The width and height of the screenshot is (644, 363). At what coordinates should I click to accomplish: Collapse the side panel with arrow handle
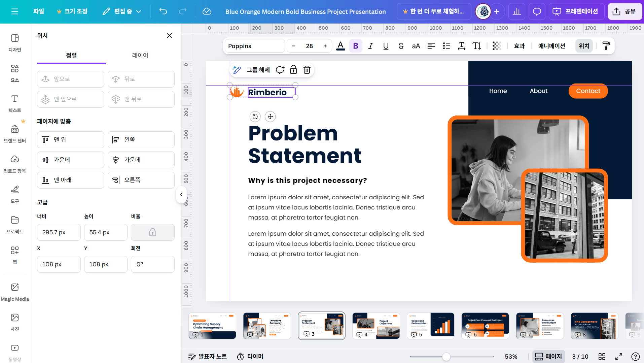click(x=181, y=195)
